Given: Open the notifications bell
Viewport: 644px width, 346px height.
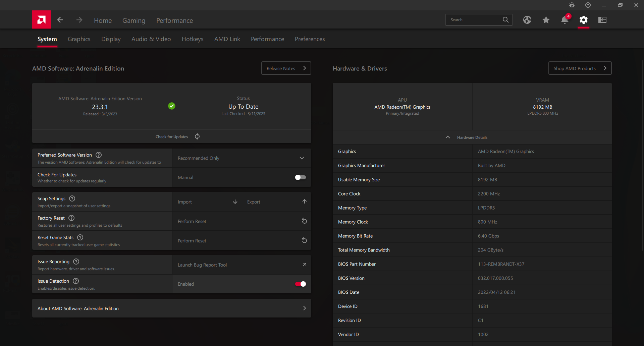Looking at the screenshot, I should click(565, 20).
